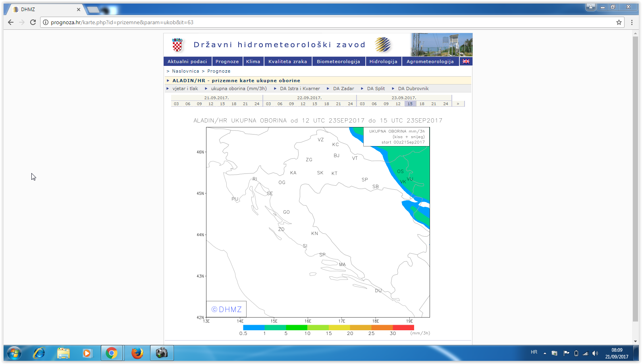The height and width of the screenshot is (364, 642).
Task: Select the Hidrologija navigation tab
Action: click(383, 62)
